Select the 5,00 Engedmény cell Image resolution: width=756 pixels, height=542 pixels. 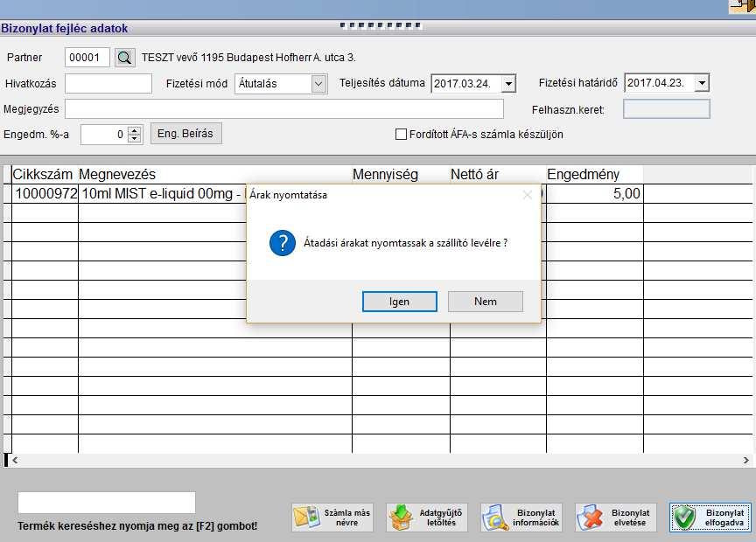(594, 194)
